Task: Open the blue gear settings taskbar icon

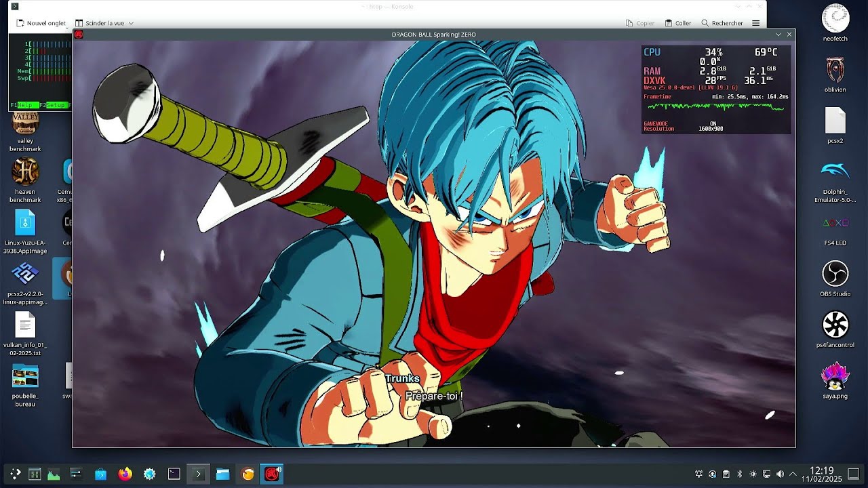Action: [x=149, y=474]
